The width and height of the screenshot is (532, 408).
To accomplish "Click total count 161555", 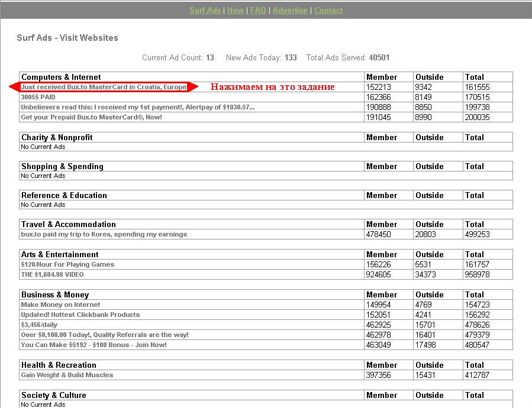I will (x=478, y=87).
